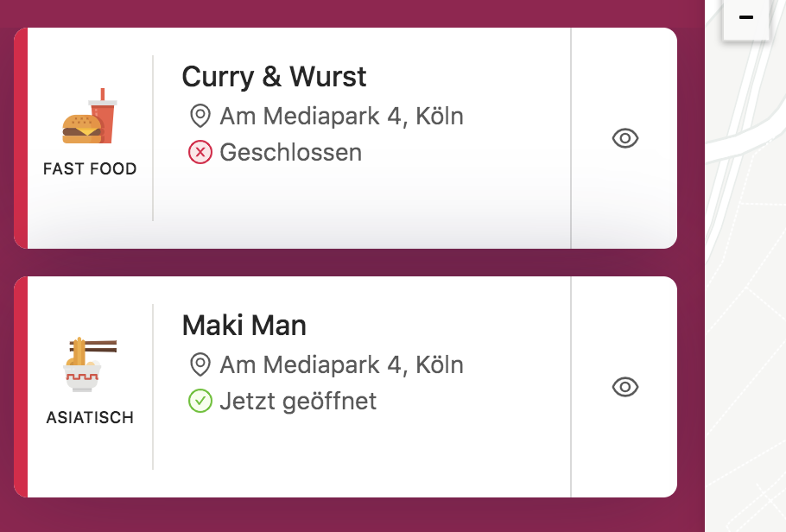Image resolution: width=786 pixels, height=532 pixels.
Task: Click the location pin beside Curry & Wurst address
Action: click(x=200, y=116)
